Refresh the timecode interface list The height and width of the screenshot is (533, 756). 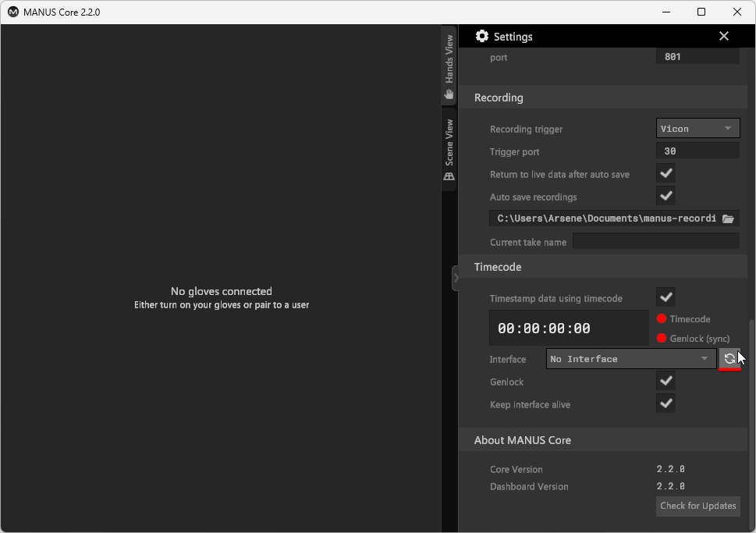[x=730, y=358]
